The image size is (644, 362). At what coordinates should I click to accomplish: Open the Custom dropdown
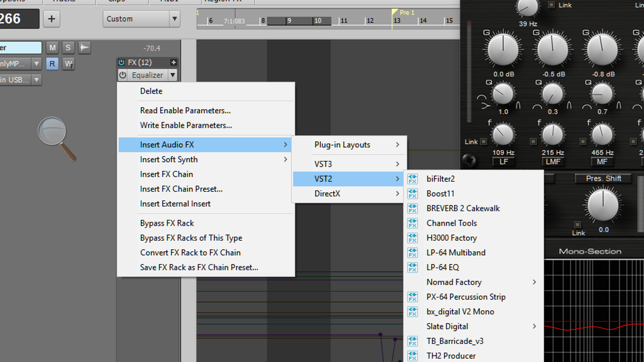click(x=142, y=19)
